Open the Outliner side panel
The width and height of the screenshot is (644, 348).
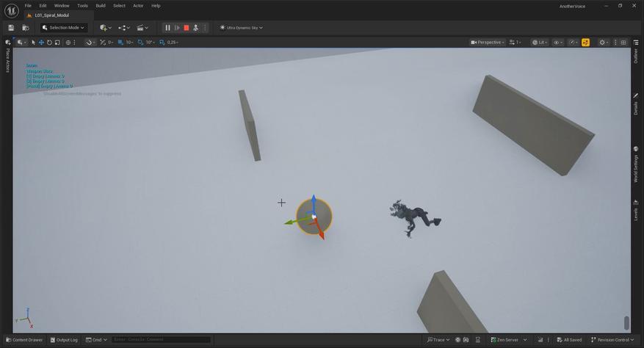click(636, 56)
